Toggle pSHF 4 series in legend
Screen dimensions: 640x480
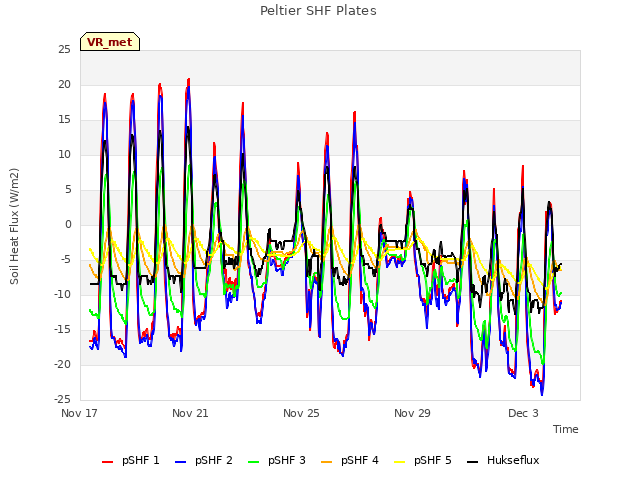coord(350,460)
